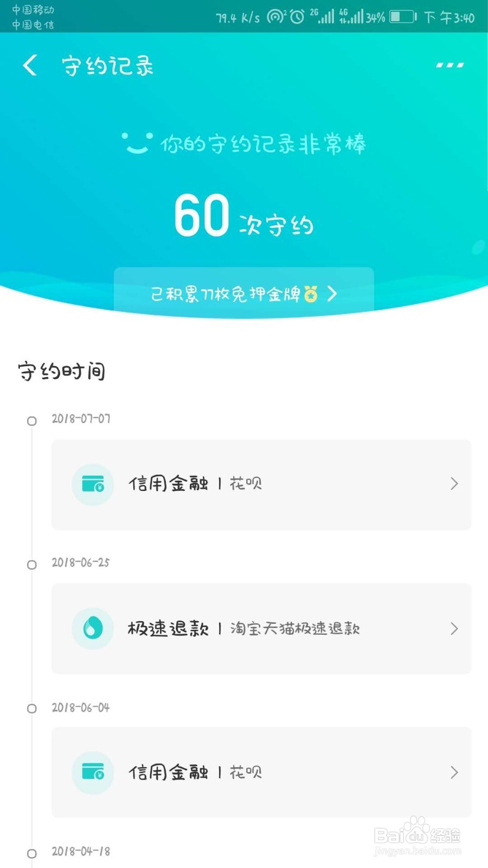This screenshot has height=868, width=488.
Task: Expand the 极速退款 record chevron
Action: (454, 628)
